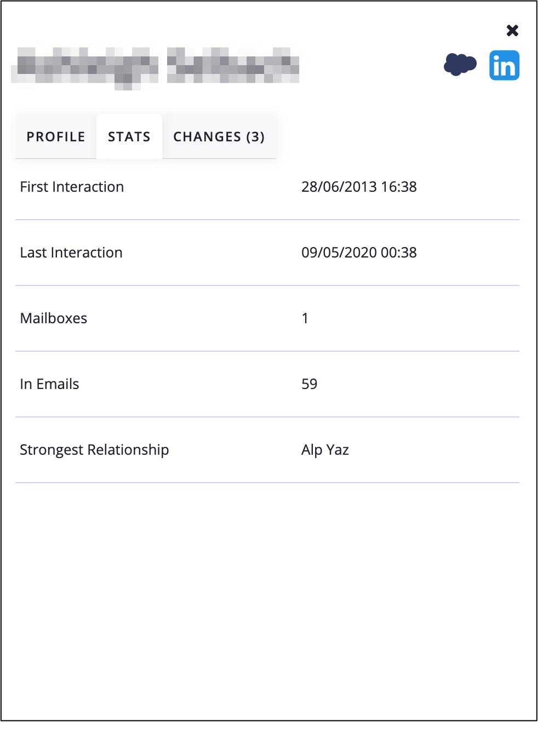Screen dimensions: 560x744
Task: Open Alp Yaz strongest relationship name
Action: (325, 450)
